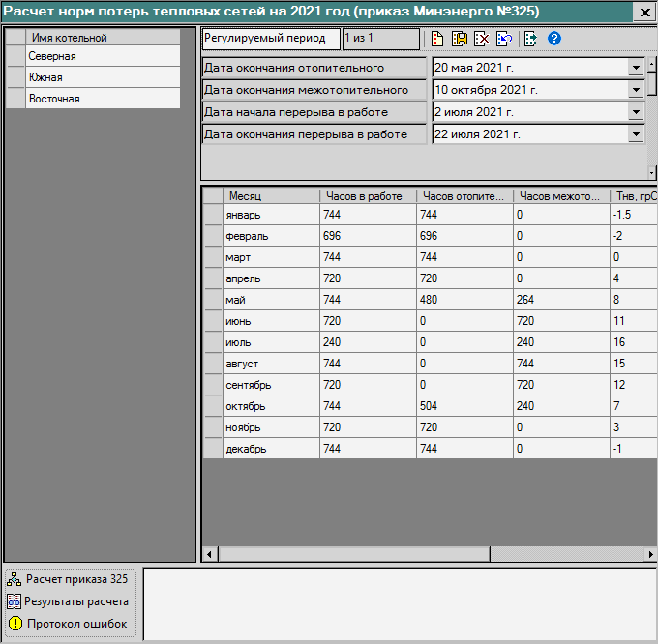Viewport: 658px width, 644px height.
Task: Click the Часов в работе column header
Action: 368,195
